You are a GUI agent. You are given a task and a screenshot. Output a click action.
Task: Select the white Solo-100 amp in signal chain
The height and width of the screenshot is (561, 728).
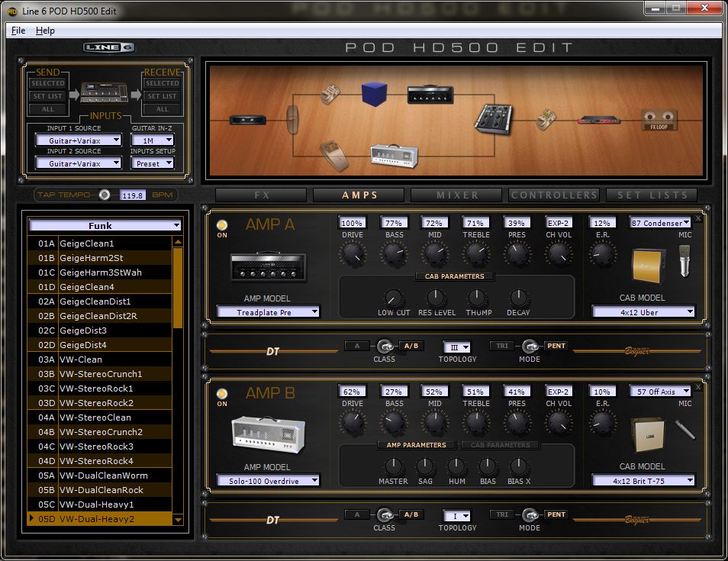tap(394, 154)
